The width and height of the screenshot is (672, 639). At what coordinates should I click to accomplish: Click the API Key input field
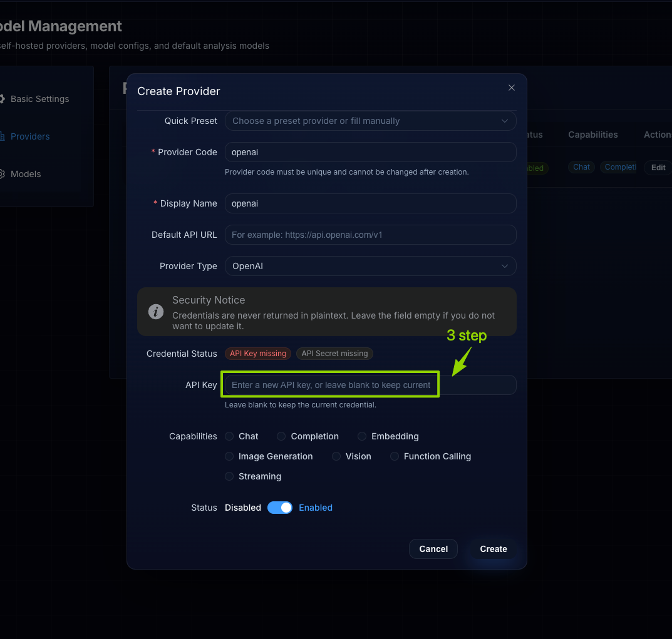(370, 385)
